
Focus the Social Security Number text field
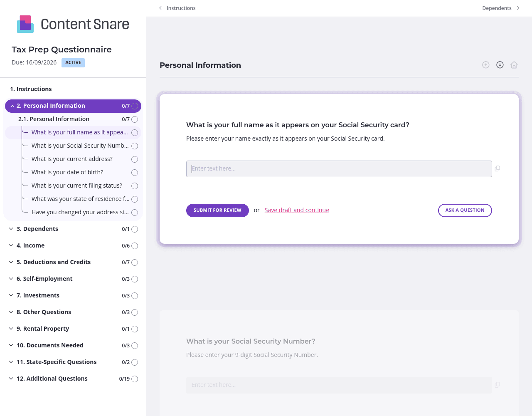339,385
